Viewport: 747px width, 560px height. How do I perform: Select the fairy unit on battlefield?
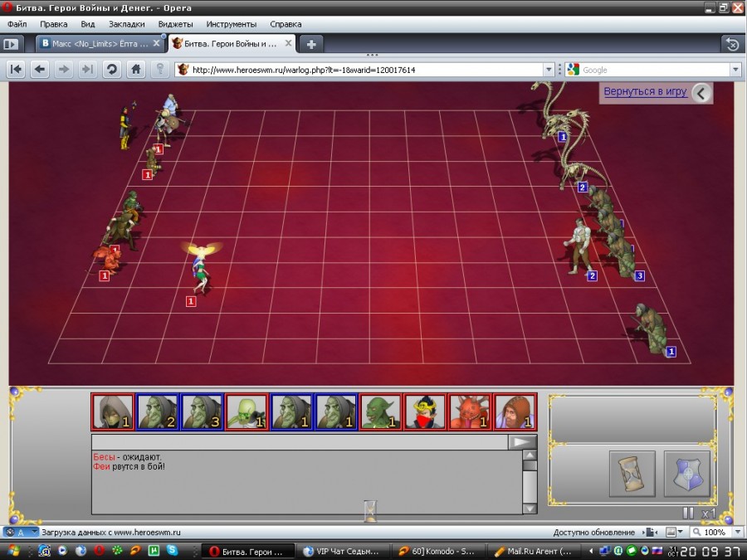click(202, 268)
